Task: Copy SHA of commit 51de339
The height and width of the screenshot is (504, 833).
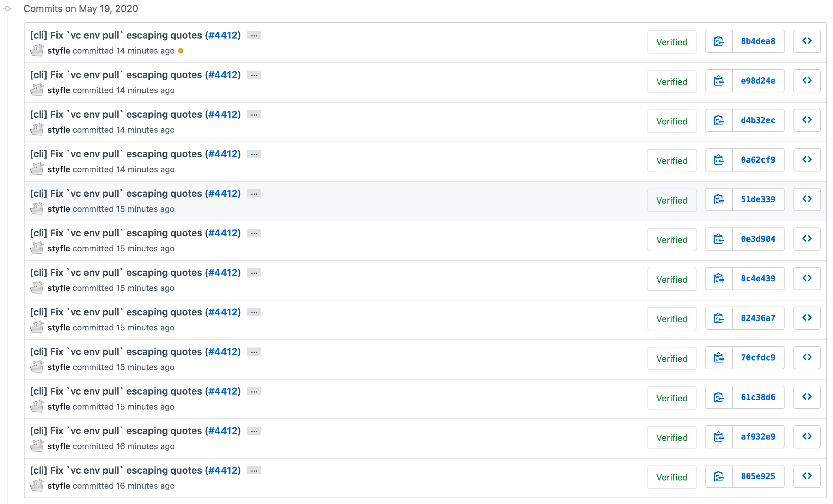Action: (x=718, y=199)
